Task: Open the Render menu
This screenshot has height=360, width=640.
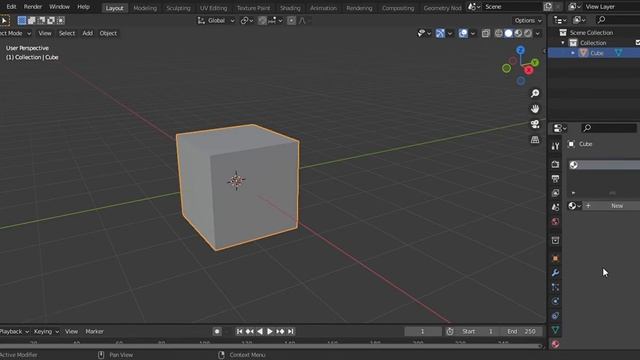Action: coord(33,7)
